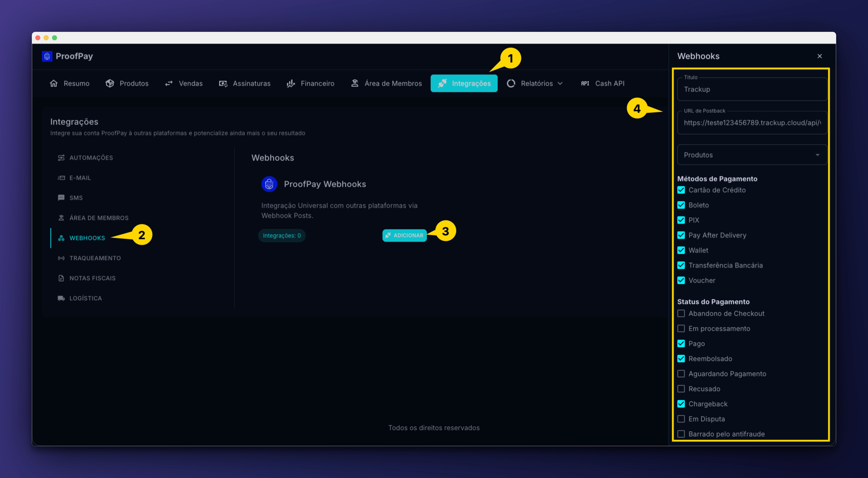Open the Produtos dropdown in Webhooks panel
Screen dimensions: 868x478
pos(752,155)
